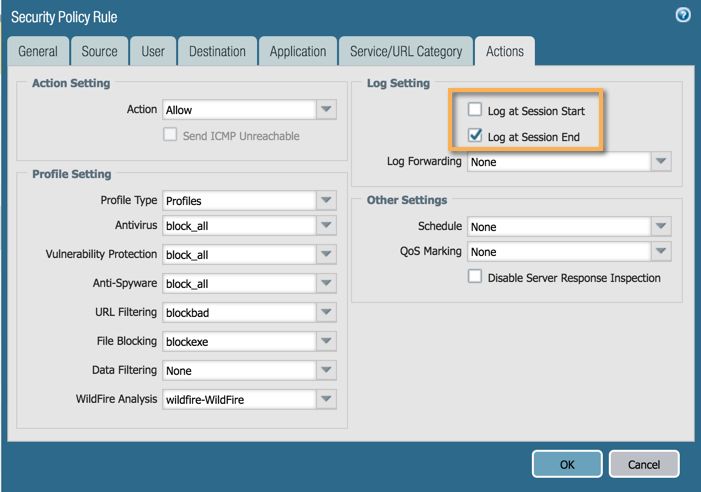Viewport: 701px width, 492px height.
Task: Open the Log Forwarding dropdown
Action: click(660, 162)
